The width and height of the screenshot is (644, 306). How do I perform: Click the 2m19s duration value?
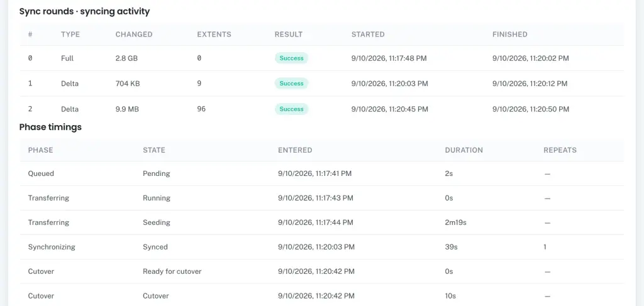pyautogui.click(x=456, y=222)
